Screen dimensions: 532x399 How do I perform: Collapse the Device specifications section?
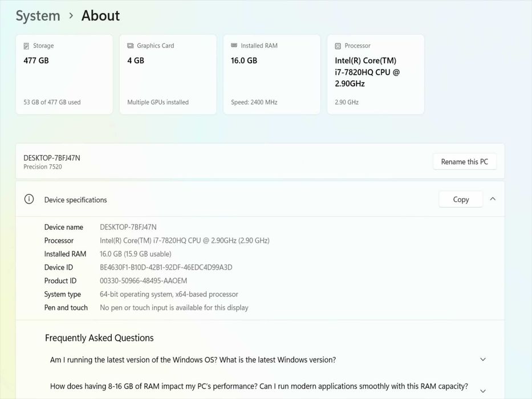[493, 199]
